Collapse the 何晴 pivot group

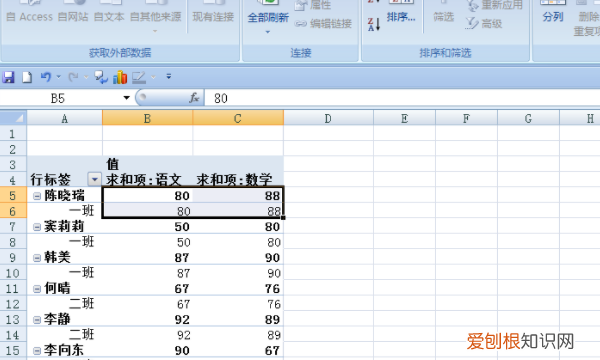point(37,289)
